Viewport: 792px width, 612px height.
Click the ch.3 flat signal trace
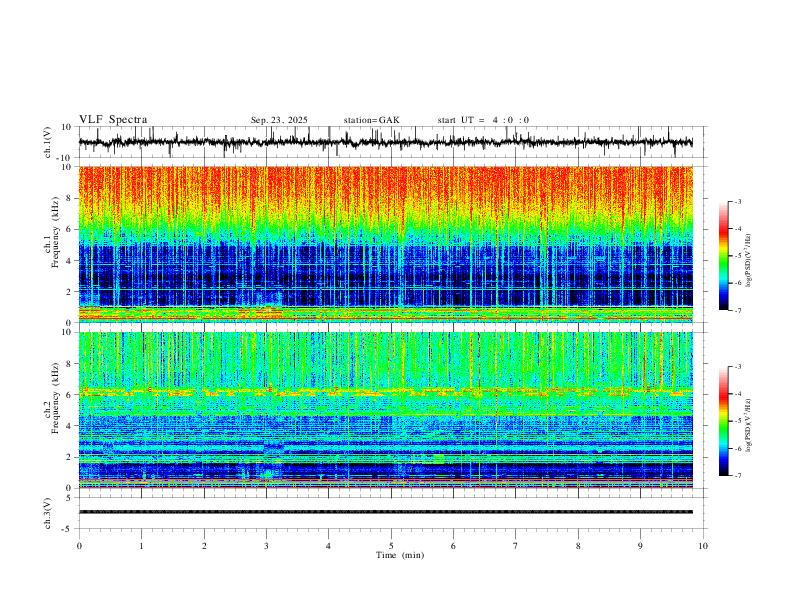[385, 512]
